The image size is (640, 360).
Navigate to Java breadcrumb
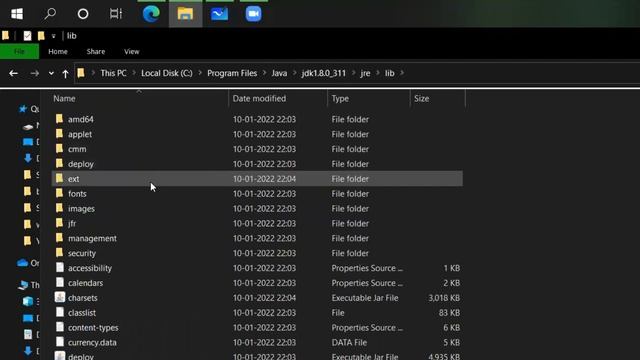(279, 73)
